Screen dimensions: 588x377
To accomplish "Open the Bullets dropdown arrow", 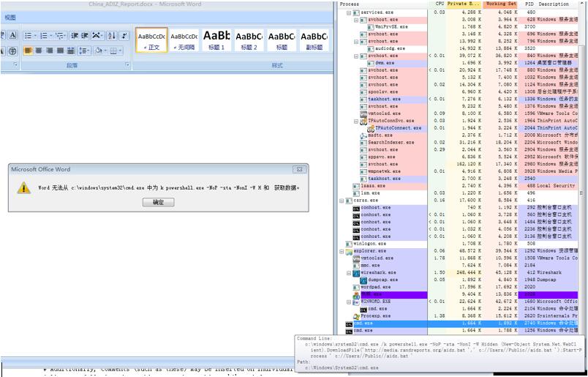I will coord(35,36).
